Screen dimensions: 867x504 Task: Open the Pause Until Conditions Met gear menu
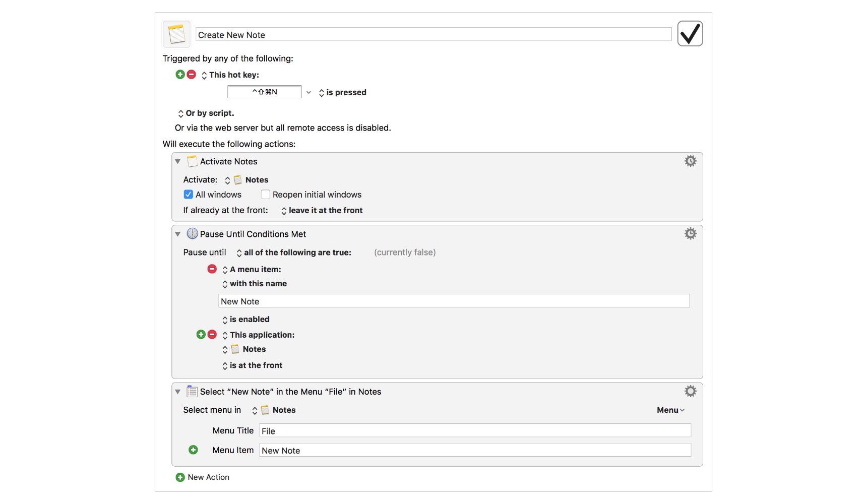point(690,234)
